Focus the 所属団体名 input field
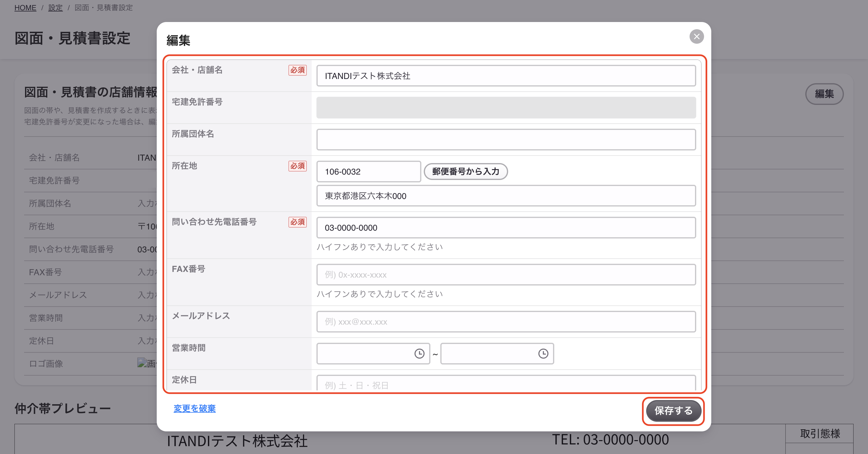Viewport: 868px width, 454px height. tap(506, 140)
